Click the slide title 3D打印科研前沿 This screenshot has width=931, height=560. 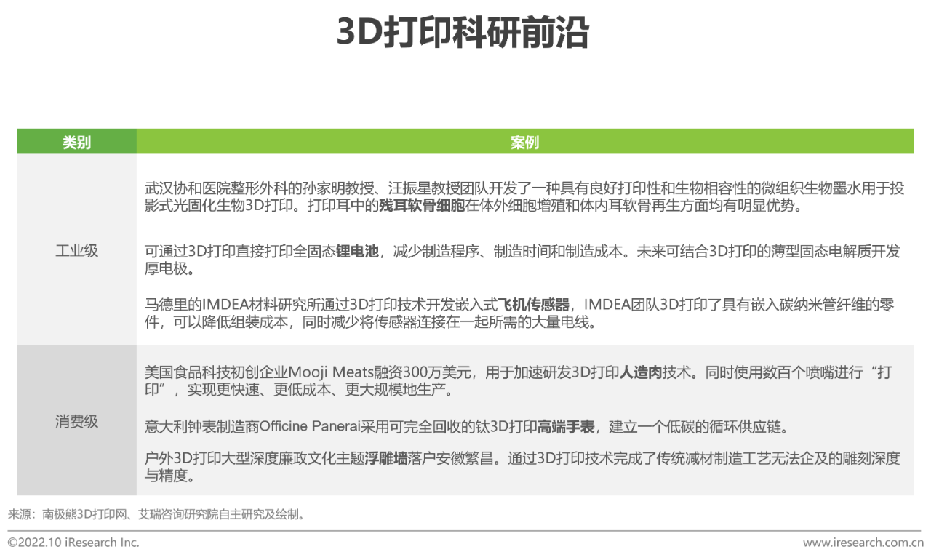click(x=463, y=32)
